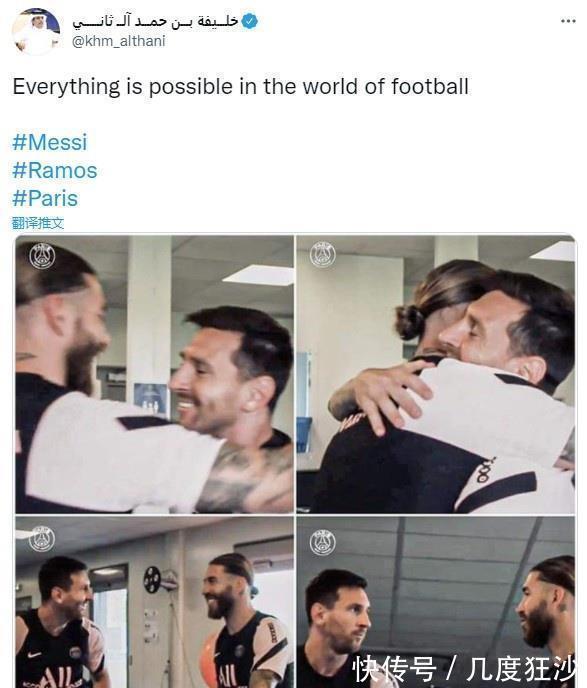587x688 pixels.
Task: Click PSG logo on top-left photo
Action: [42, 255]
